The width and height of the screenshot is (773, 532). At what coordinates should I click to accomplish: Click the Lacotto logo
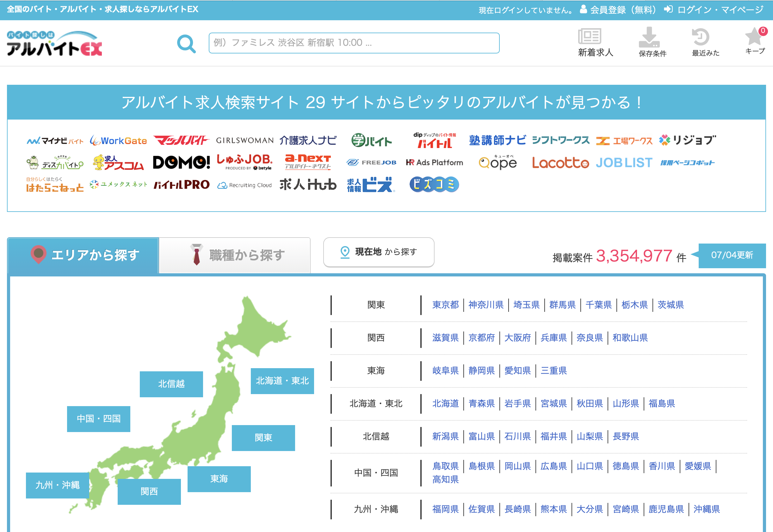pos(561,163)
